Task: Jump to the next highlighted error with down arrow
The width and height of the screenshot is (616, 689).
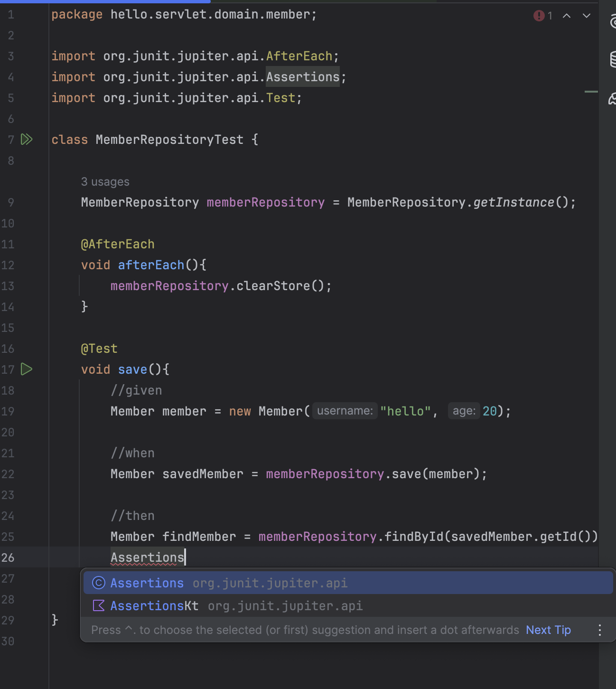Action: 587,16
